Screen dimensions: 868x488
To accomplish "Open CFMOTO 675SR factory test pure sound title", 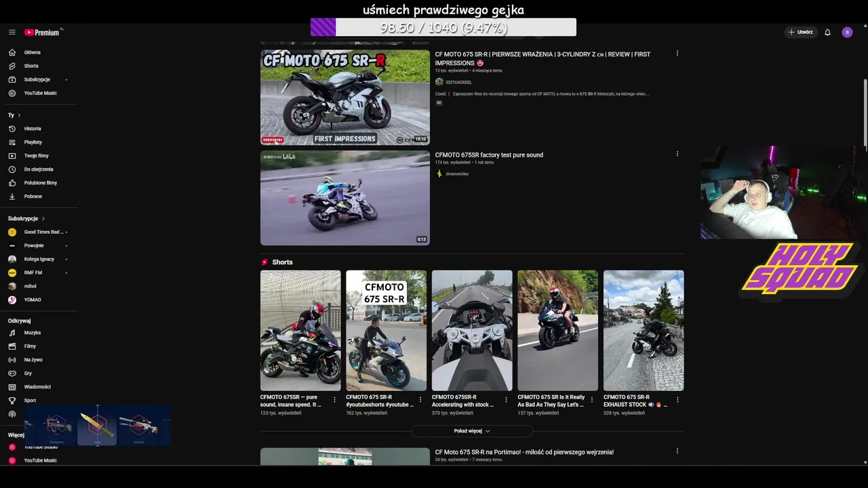I will point(489,155).
